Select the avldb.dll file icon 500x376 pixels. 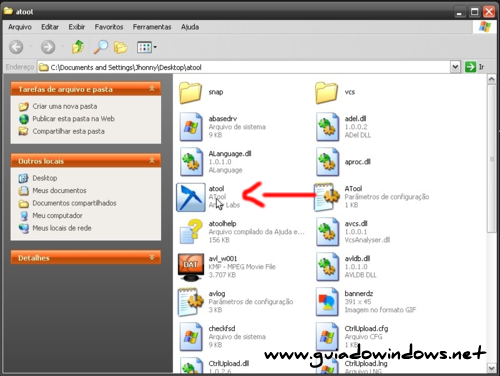pos(327,267)
